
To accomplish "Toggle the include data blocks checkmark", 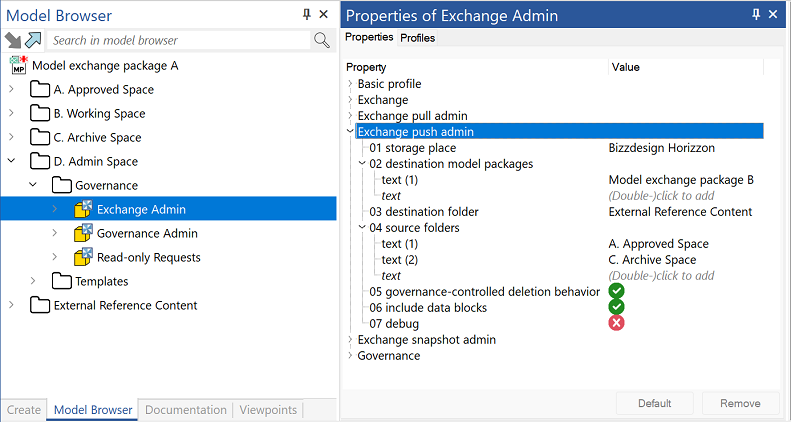I will pos(616,307).
